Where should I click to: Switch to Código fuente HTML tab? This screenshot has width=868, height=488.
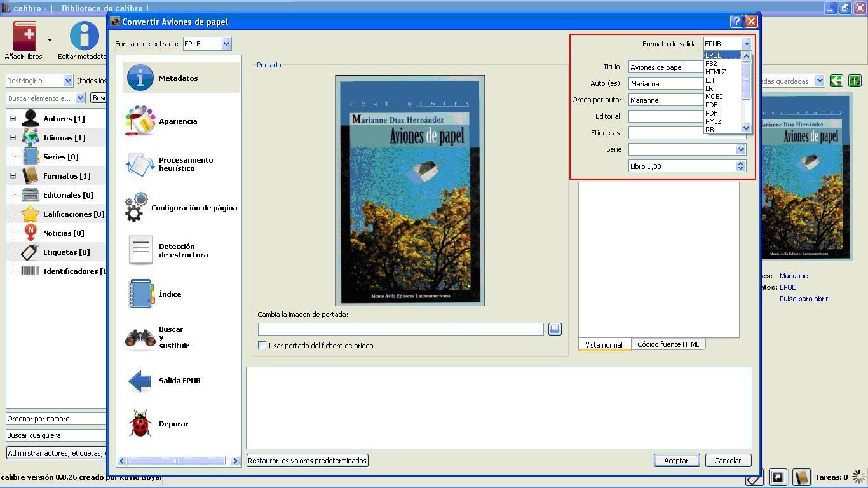[668, 344]
